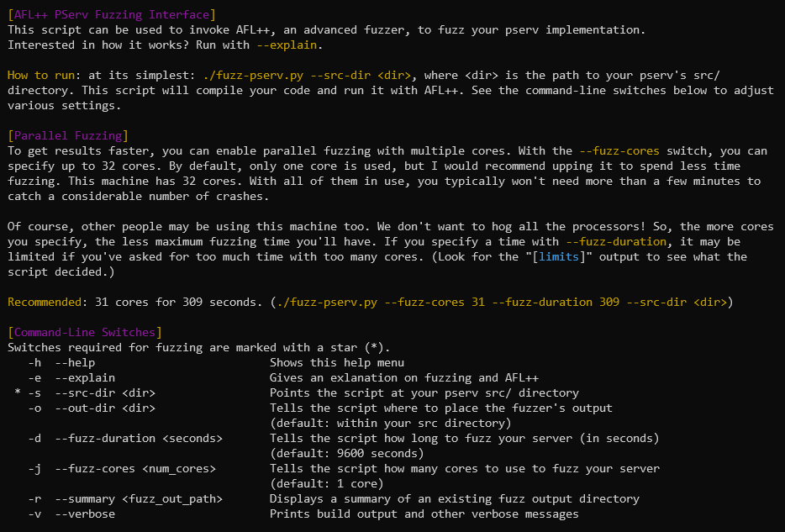Click the "--fuzz-duration <seconds>" switch entry
The width and height of the screenshot is (785, 532).
click(139, 438)
